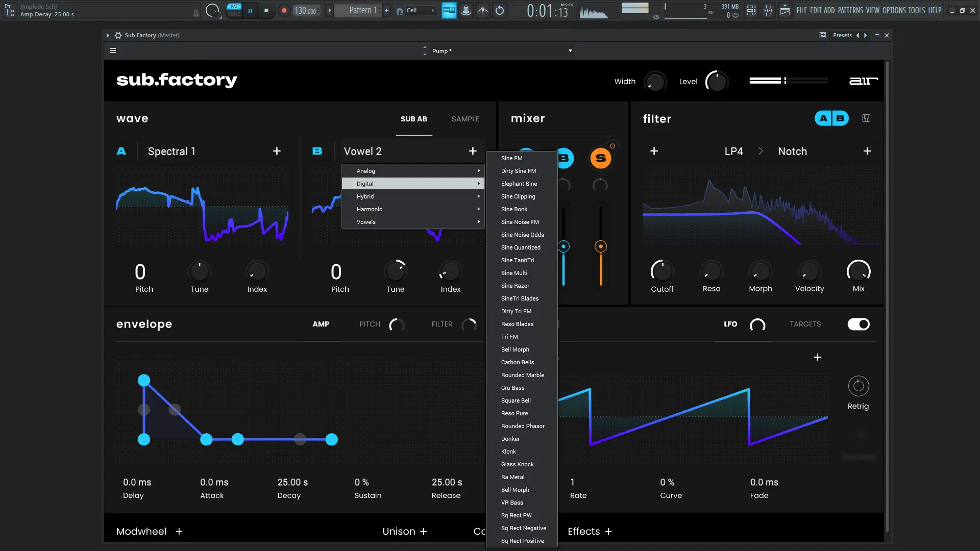
Task: Click the keyboard mapping icon in the filter panel
Action: tap(866, 118)
